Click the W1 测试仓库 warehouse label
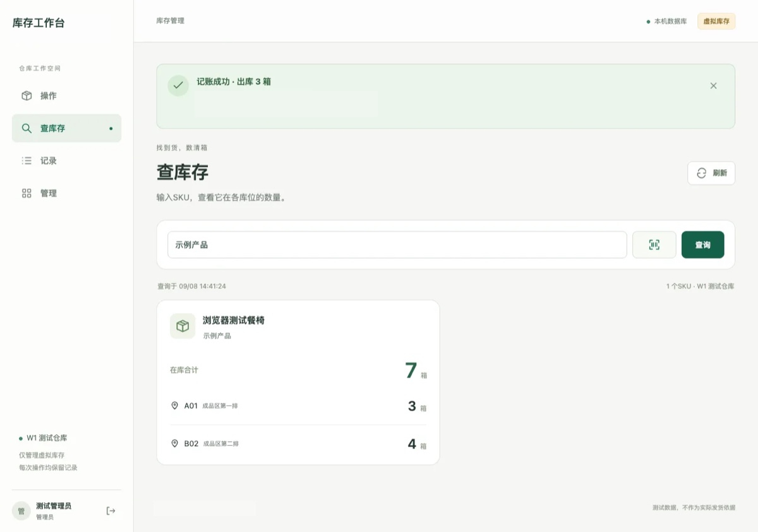Screen dimensions: 758x532 pyautogui.click(x=47, y=438)
